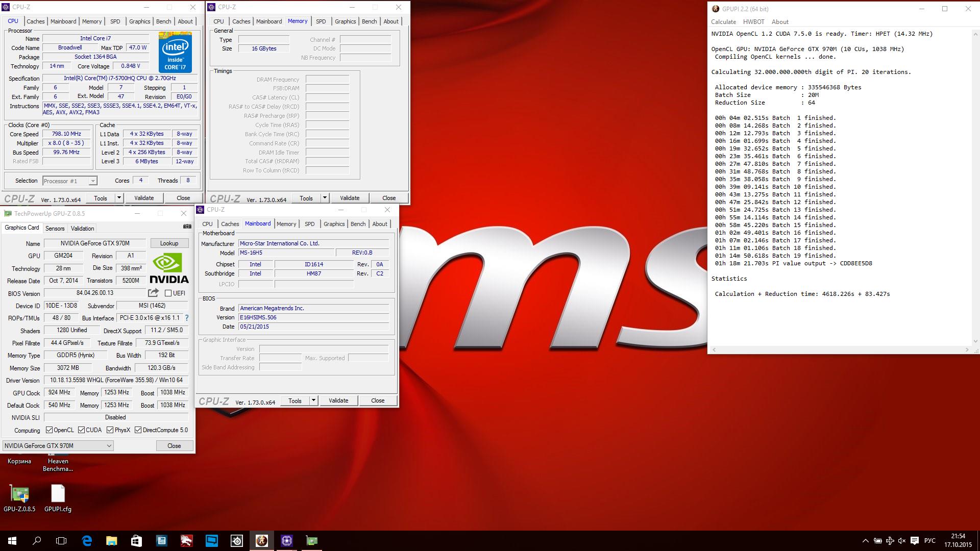The image size is (980, 551).
Task: Toggle the CUDA checkbox
Action: (x=81, y=430)
